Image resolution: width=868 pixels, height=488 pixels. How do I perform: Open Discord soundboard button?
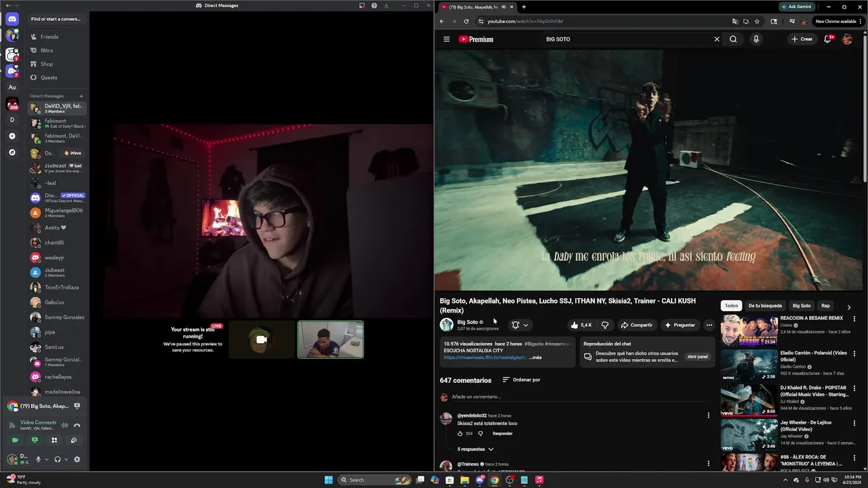pyautogui.click(x=74, y=440)
